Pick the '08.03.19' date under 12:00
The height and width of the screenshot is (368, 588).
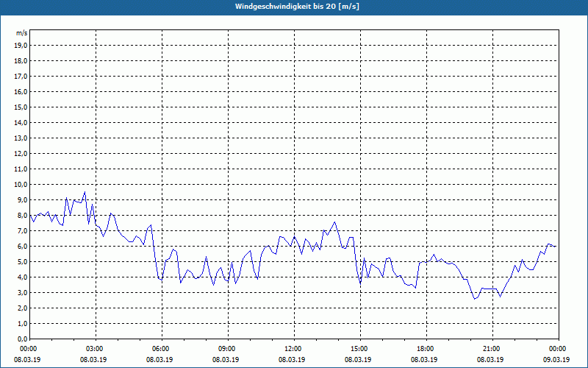coord(292,359)
